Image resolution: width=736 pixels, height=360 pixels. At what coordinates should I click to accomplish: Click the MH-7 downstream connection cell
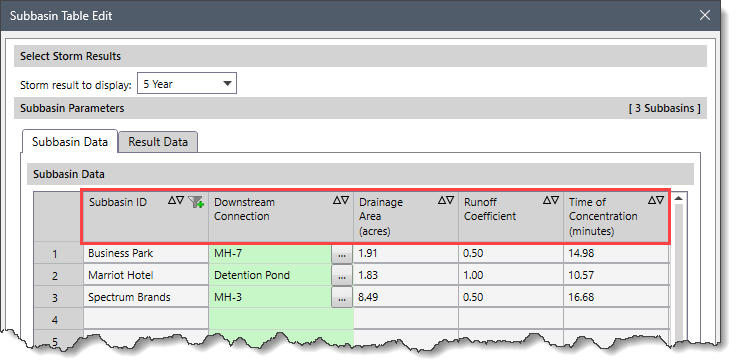(x=270, y=253)
